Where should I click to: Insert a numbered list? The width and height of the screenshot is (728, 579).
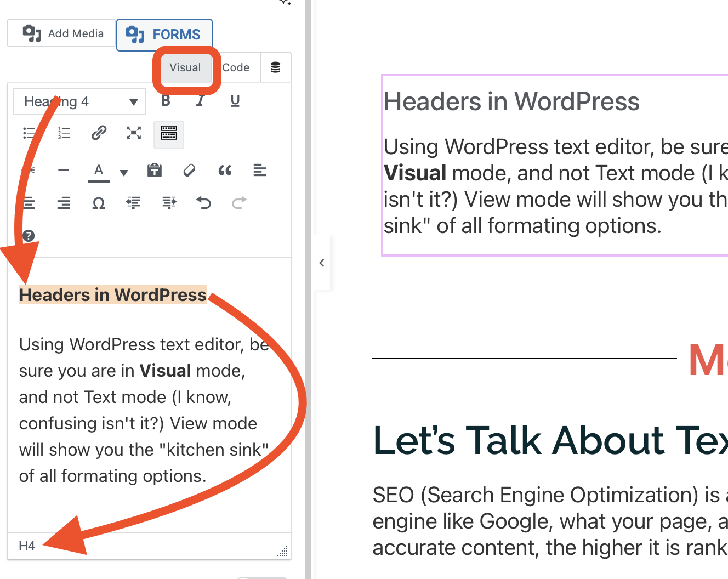tap(64, 133)
